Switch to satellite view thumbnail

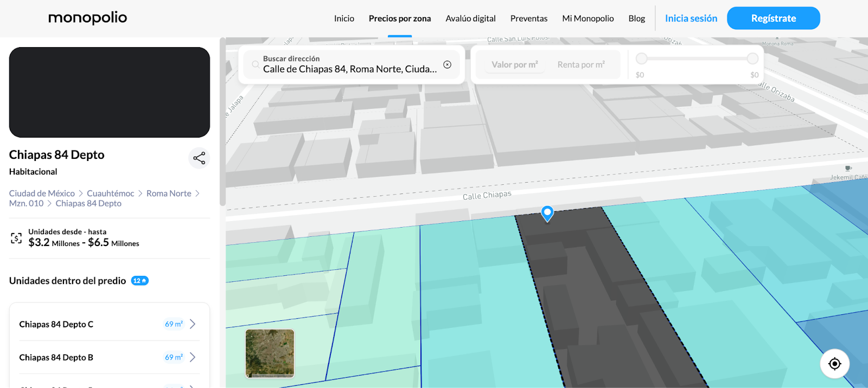point(270,353)
